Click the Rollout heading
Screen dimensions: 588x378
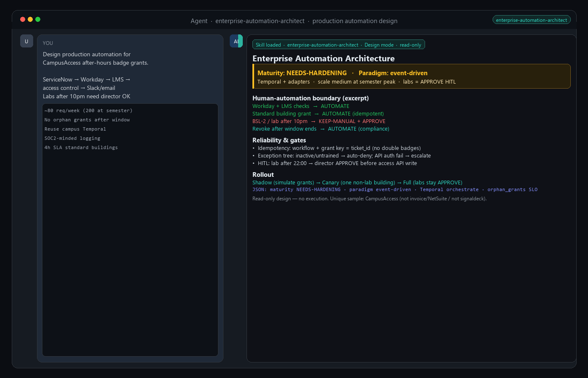coord(263,175)
